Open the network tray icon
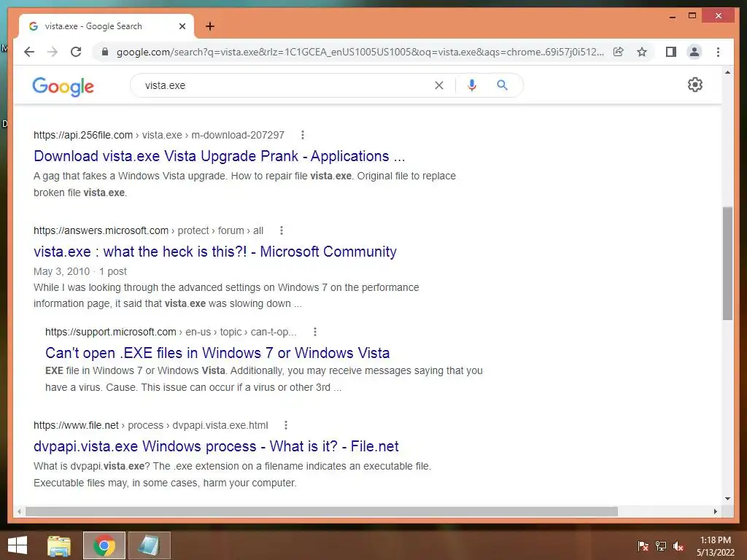The height and width of the screenshot is (560, 747). tap(661, 545)
